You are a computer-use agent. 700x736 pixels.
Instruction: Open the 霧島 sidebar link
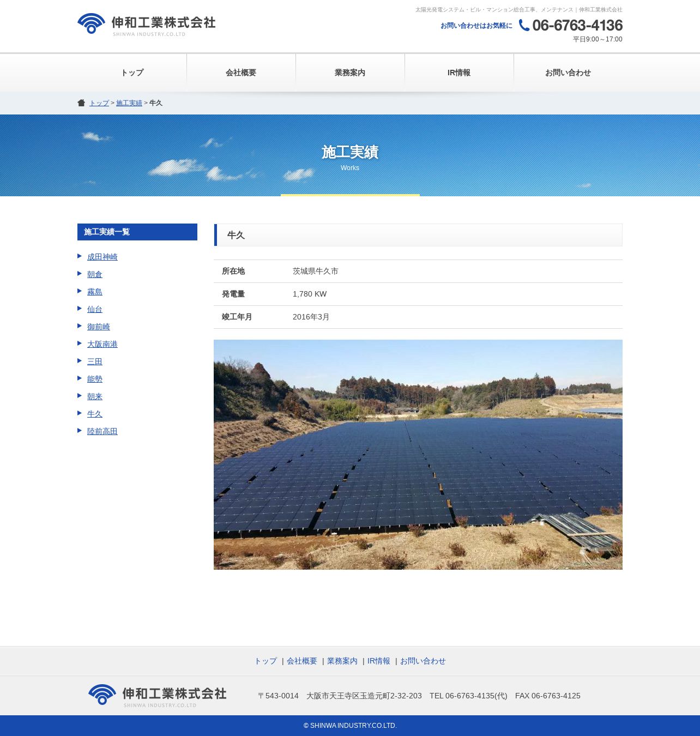point(95,292)
